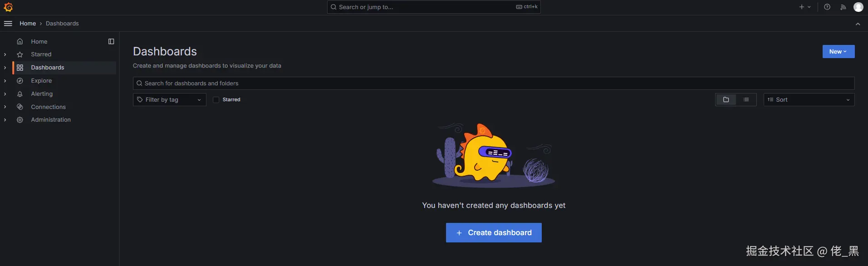Open Home in the sidebar menu
Viewport: 868px width, 266px height.
[x=39, y=41]
